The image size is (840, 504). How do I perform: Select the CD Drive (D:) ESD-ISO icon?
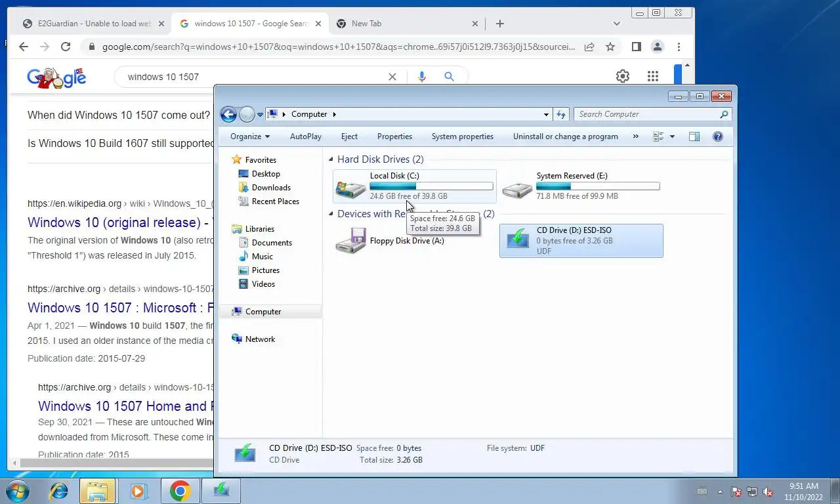(518, 239)
